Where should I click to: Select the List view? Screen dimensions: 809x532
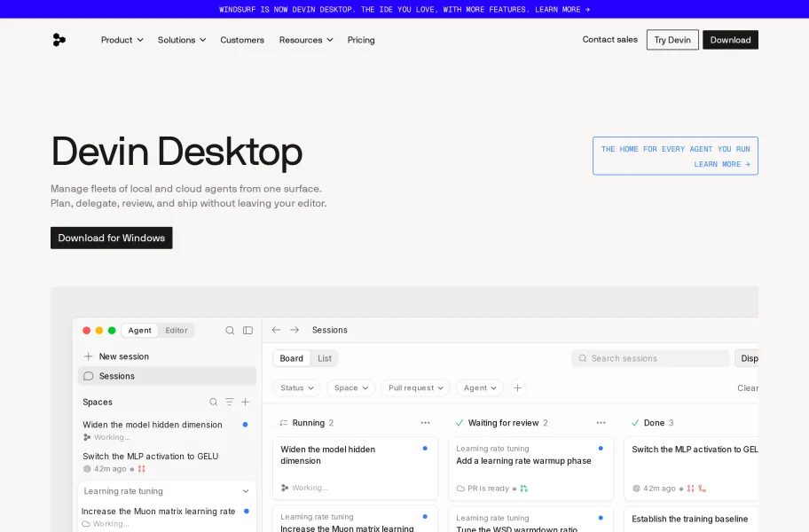tap(325, 358)
